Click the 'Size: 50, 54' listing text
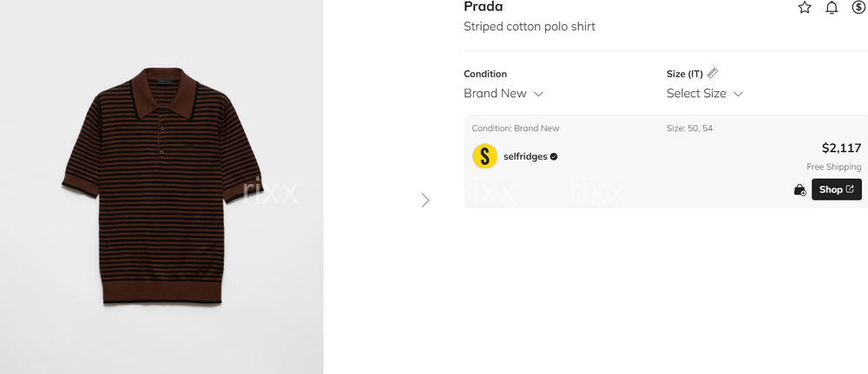The height and width of the screenshot is (374, 868). point(689,128)
